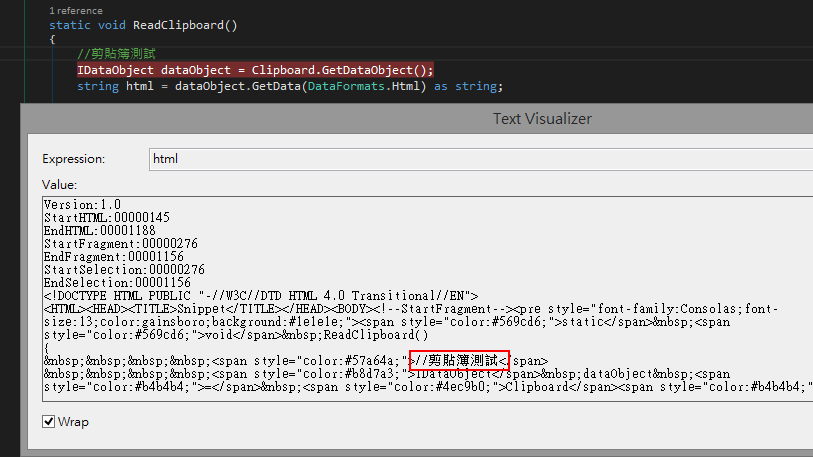The width and height of the screenshot is (813, 457).
Task: Click the EndHTML:00001188 line
Action: [100, 230]
